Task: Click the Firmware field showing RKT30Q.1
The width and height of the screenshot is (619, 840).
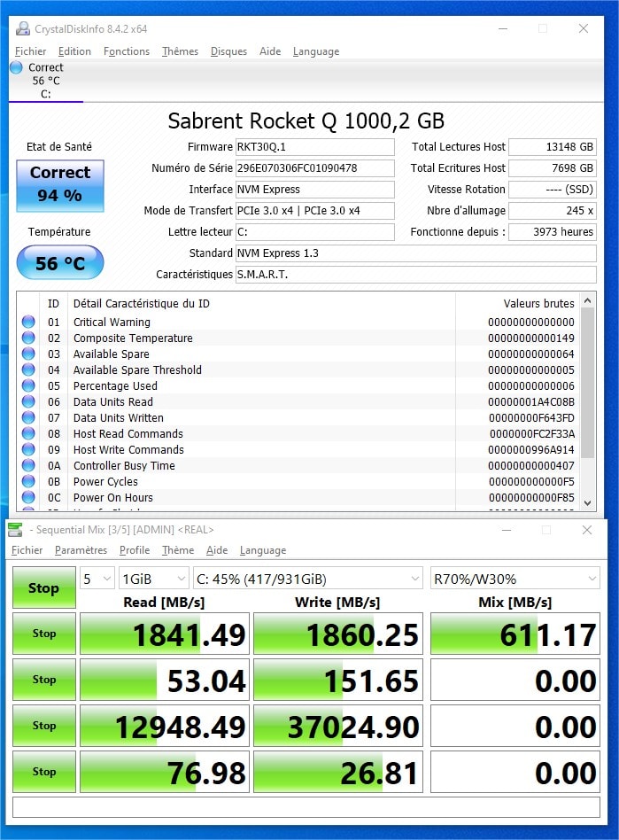Action: pos(314,147)
